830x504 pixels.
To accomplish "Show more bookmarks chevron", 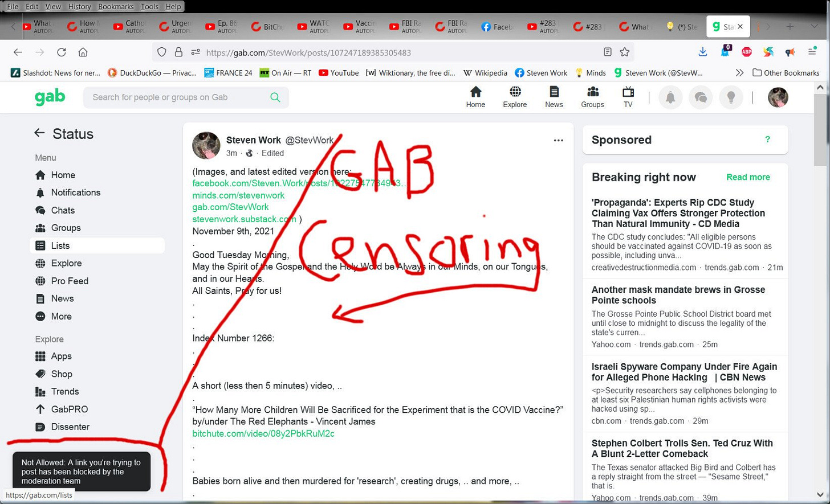I will 739,72.
